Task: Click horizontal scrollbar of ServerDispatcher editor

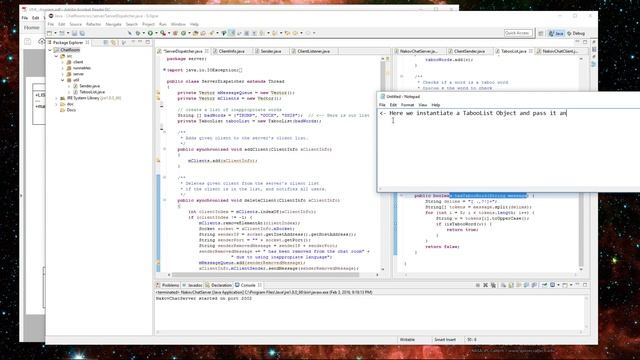Action: (265, 275)
